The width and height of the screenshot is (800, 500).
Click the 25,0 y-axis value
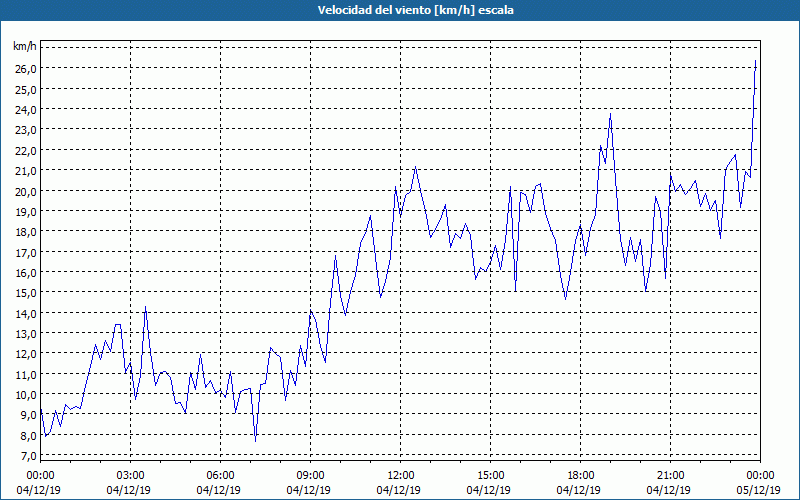pyautogui.click(x=26, y=89)
